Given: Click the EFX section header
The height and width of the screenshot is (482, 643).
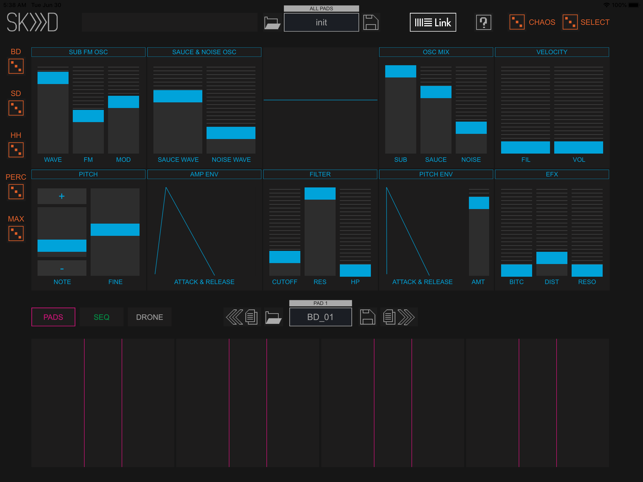Looking at the screenshot, I should pos(552,174).
